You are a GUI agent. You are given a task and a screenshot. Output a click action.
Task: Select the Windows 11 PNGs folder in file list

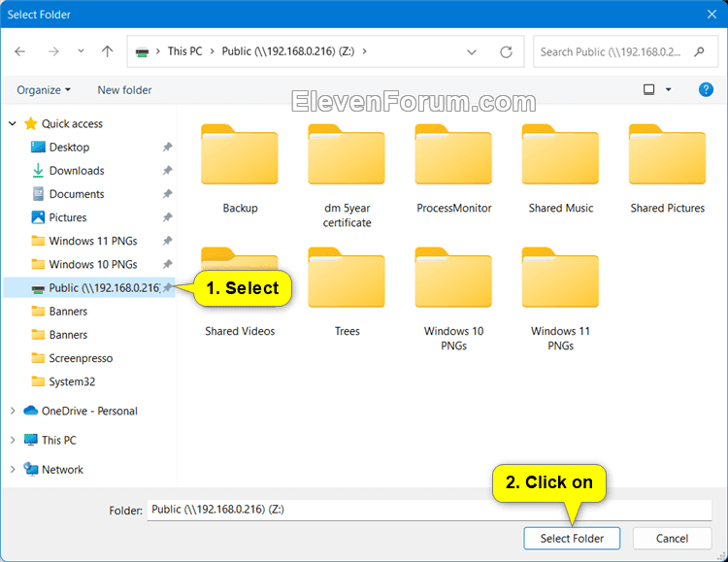tap(560, 299)
